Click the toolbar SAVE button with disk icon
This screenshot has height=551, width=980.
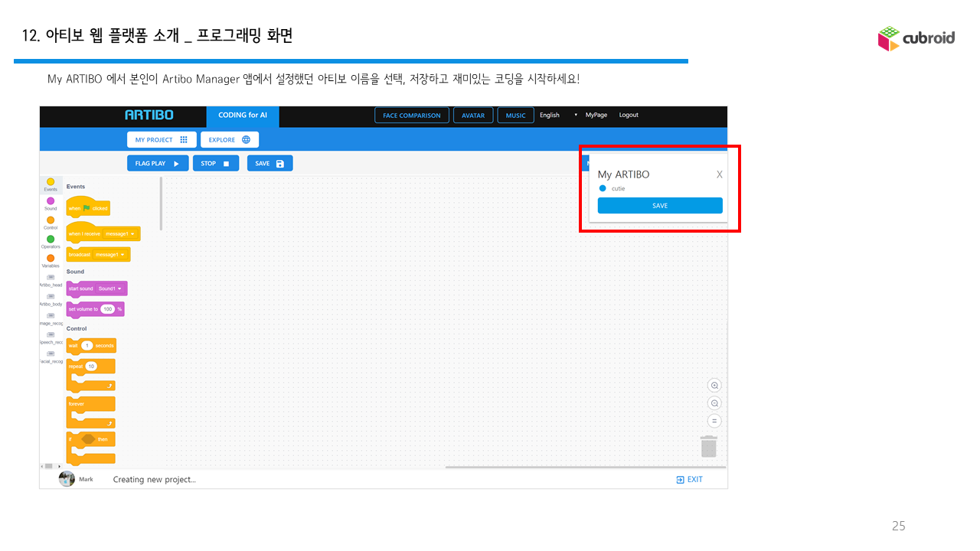tap(269, 163)
